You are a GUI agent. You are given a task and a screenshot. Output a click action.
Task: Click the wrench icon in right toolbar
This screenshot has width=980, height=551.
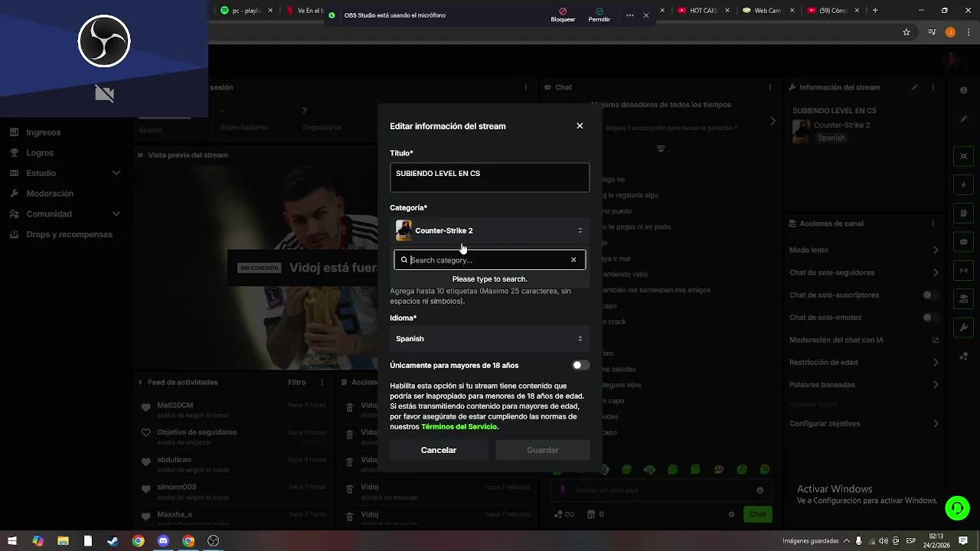click(964, 328)
